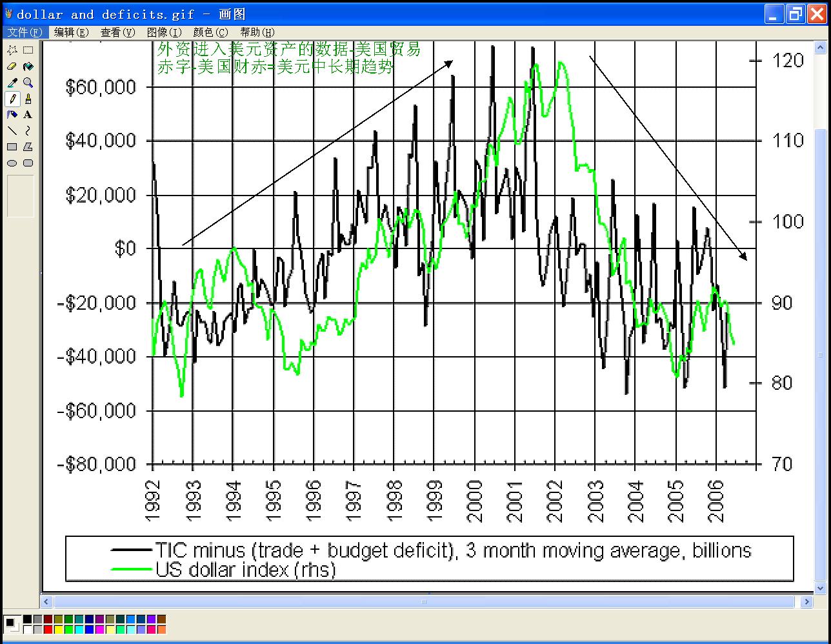Choose the bright red color swatch
This screenshot has height=644, width=831.
[48, 630]
